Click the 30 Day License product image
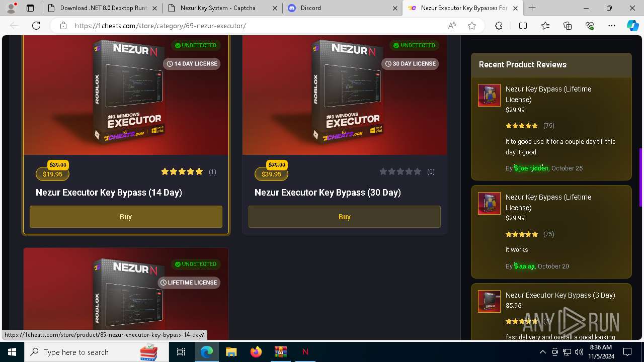This screenshot has width=644, height=362. point(345,95)
